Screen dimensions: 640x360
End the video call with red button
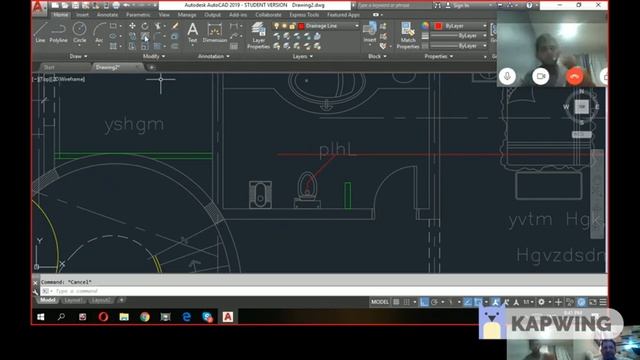coord(575,76)
